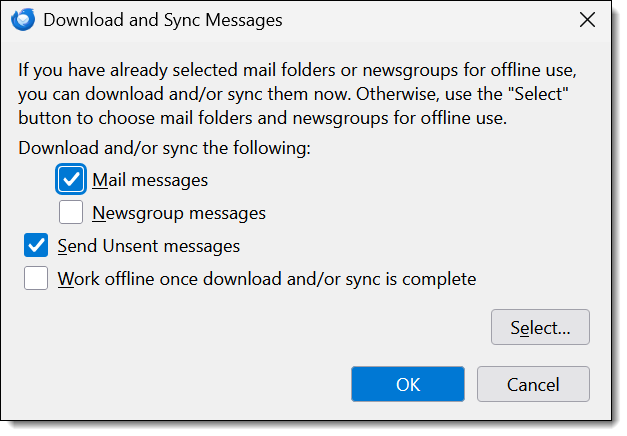Close the dialog with the X button

tap(587, 20)
